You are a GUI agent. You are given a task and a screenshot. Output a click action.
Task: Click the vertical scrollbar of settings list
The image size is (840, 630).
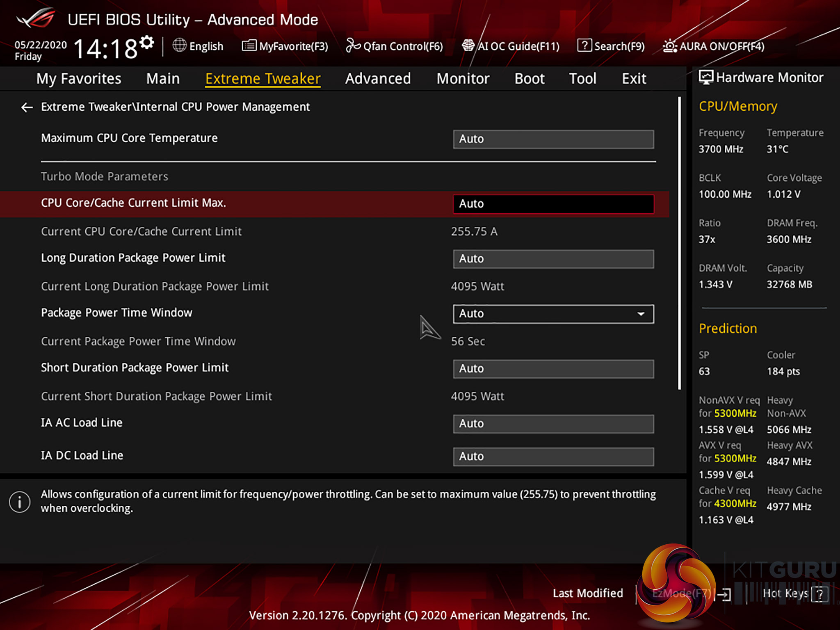(679, 243)
